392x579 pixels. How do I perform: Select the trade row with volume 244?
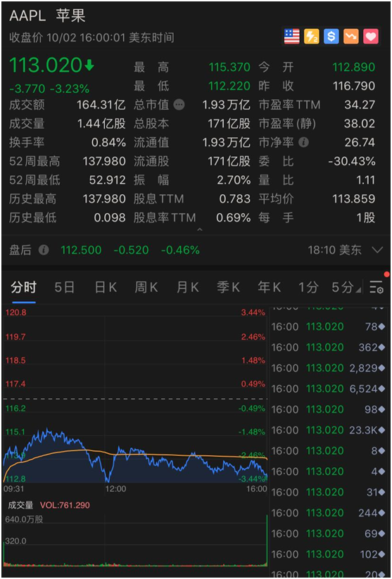click(x=329, y=513)
